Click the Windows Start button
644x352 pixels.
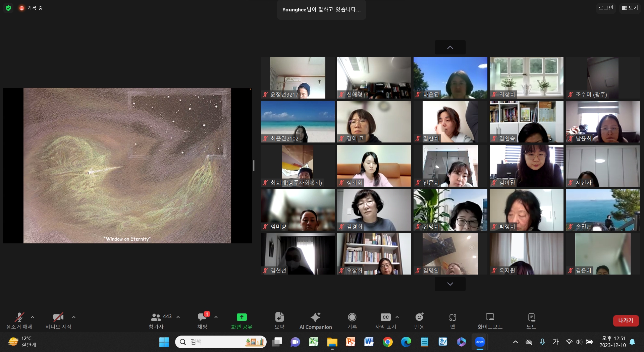tap(164, 342)
